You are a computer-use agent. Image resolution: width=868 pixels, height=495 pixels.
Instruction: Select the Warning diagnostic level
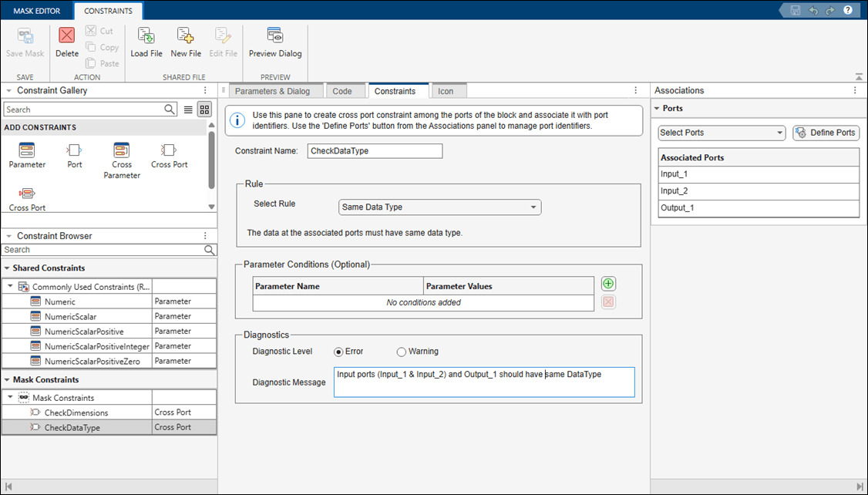(401, 352)
